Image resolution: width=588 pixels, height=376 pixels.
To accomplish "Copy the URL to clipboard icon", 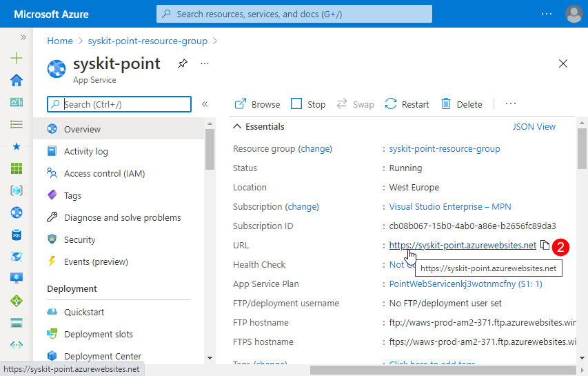I will pos(545,245).
